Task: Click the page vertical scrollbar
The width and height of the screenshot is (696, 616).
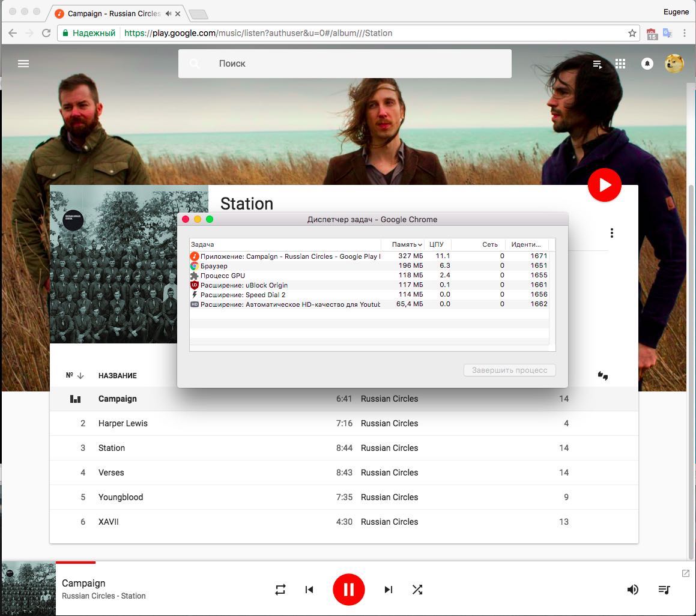Action: 691,373
